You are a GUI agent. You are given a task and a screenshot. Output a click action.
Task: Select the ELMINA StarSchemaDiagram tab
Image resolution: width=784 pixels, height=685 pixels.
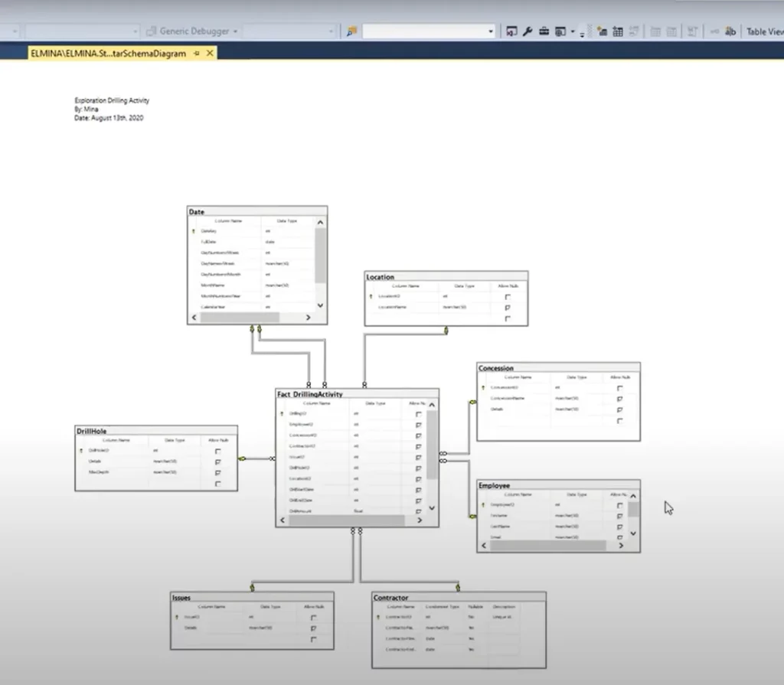pyautogui.click(x=107, y=54)
